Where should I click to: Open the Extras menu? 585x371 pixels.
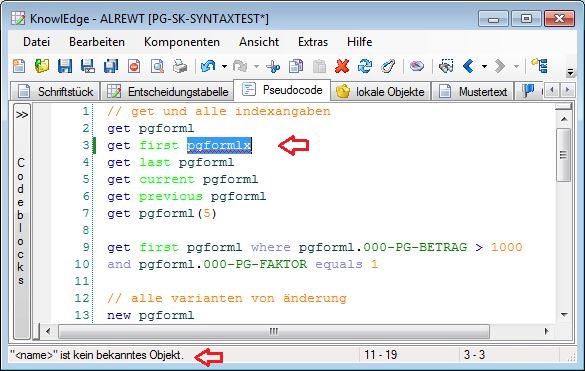tap(313, 42)
